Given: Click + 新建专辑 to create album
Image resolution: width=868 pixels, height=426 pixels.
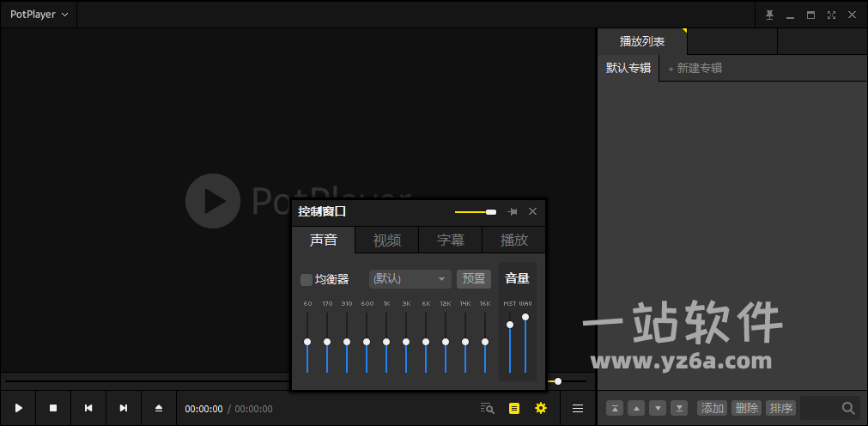Looking at the screenshot, I should pyautogui.click(x=695, y=68).
